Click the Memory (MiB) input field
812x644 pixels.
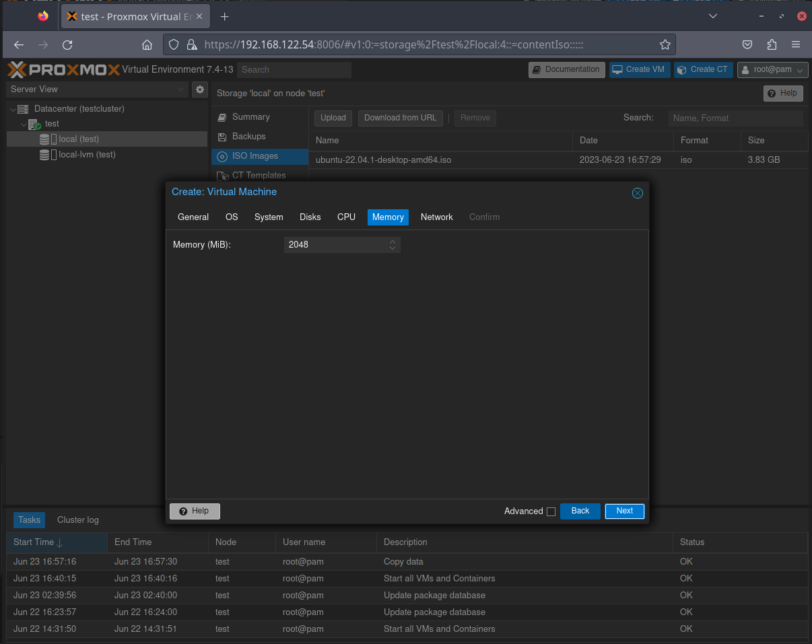[335, 245]
